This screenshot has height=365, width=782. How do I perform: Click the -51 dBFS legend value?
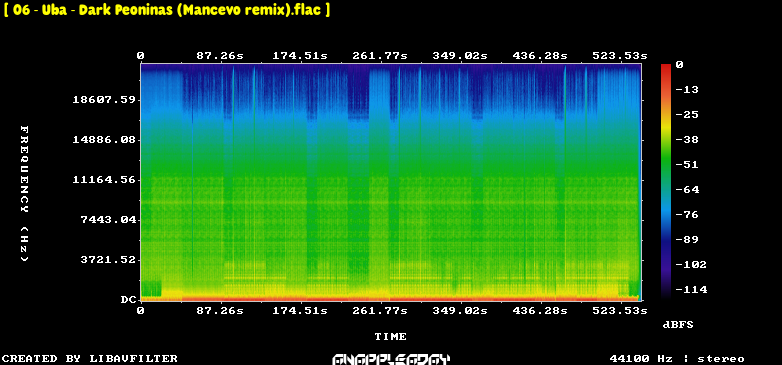pos(688,165)
